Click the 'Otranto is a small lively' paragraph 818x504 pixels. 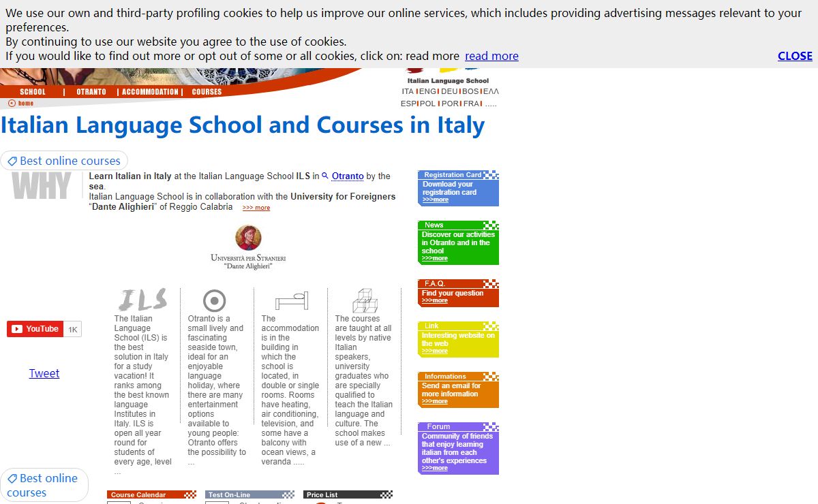217,390
